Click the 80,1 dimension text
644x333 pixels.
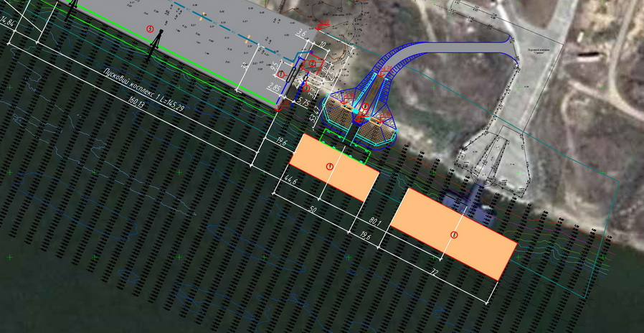pos(374,222)
